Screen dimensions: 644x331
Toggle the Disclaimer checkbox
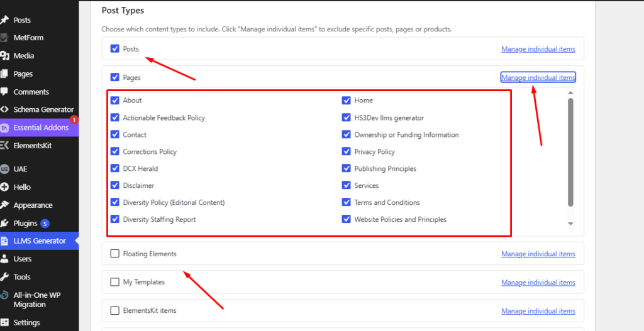[114, 185]
